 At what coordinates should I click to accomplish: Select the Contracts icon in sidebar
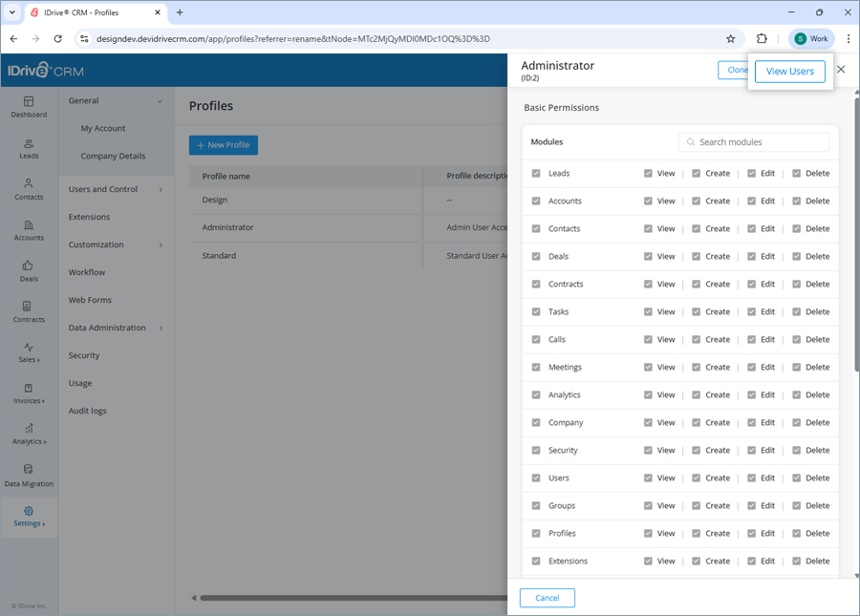(29, 313)
